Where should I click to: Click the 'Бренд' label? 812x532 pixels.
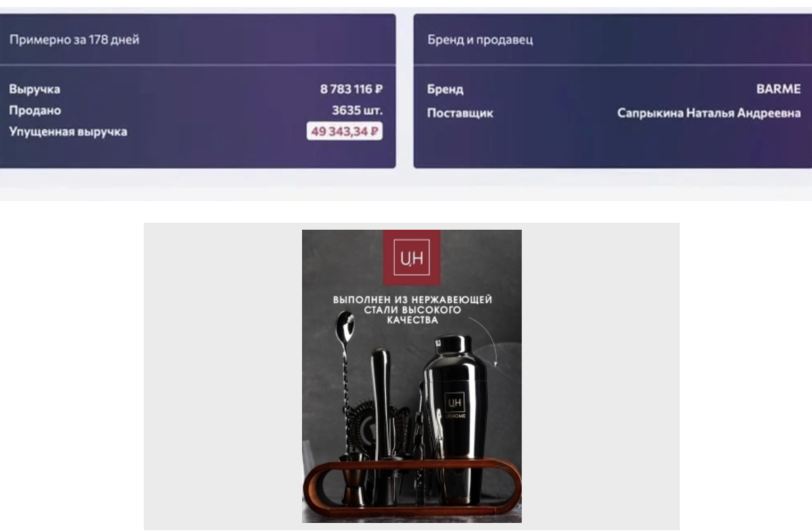coord(445,89)
